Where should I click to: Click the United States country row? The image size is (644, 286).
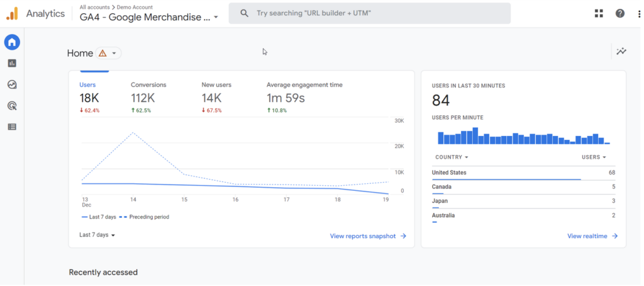[524, 173]
